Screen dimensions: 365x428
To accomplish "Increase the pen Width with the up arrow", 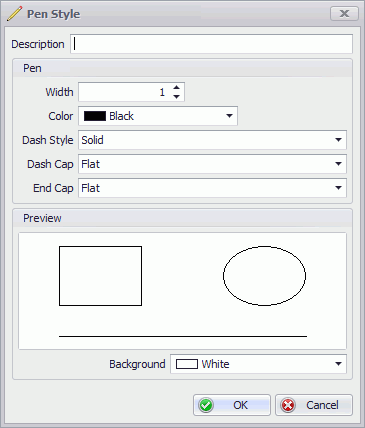I will click(177, 88).
